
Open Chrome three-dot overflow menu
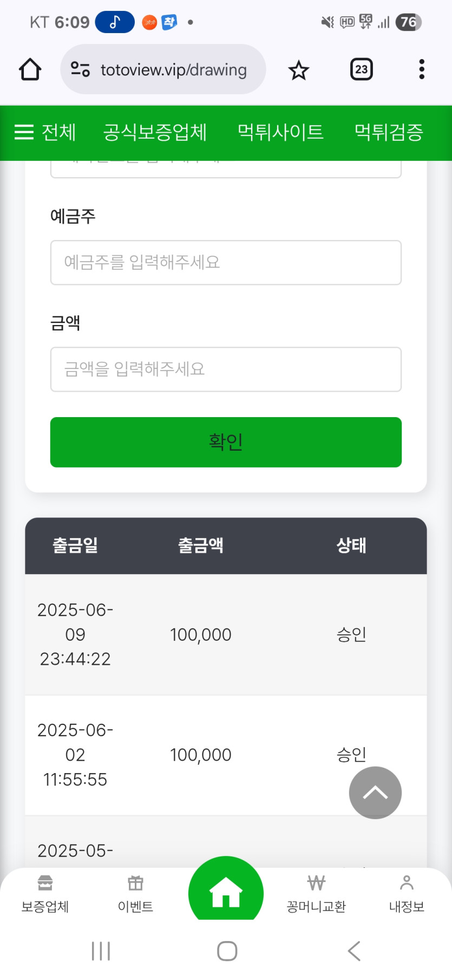(422, 69)
